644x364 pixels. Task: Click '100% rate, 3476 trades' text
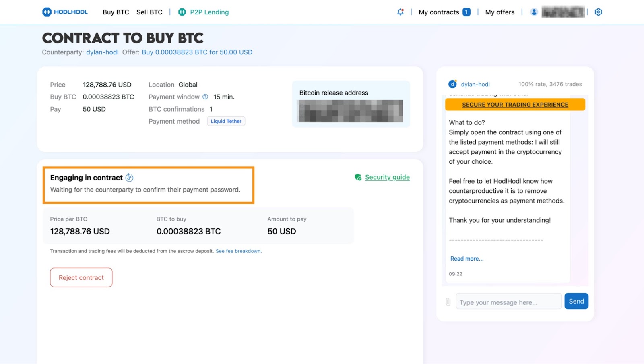[550, 84]
